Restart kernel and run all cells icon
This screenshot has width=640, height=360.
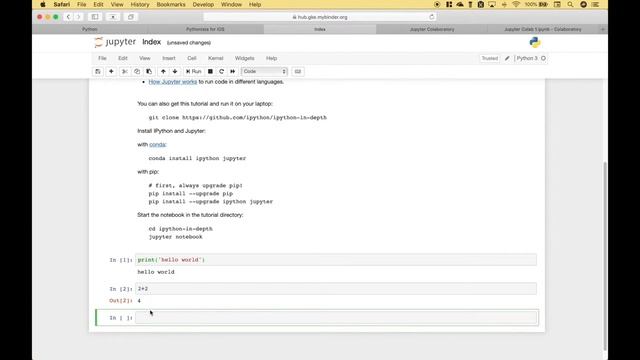point(233,71)
